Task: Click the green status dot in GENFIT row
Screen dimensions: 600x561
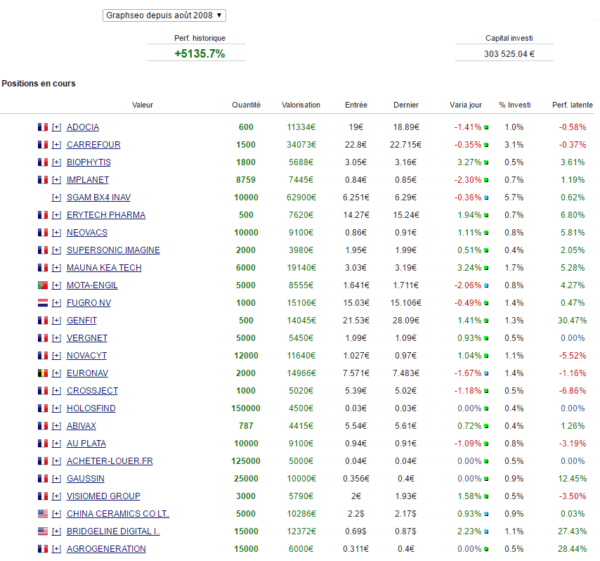Action: 486,321
